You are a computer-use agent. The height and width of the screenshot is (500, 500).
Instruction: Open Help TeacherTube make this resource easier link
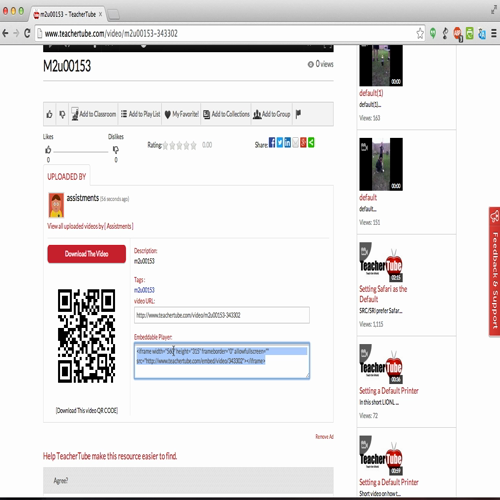pos(110,456)
